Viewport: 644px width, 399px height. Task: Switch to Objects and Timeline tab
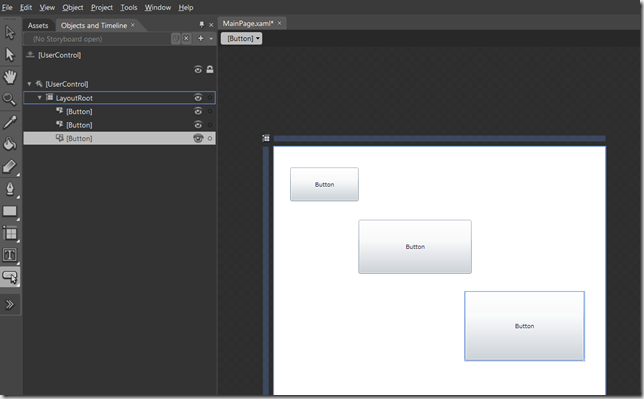(x=94, y=25)
